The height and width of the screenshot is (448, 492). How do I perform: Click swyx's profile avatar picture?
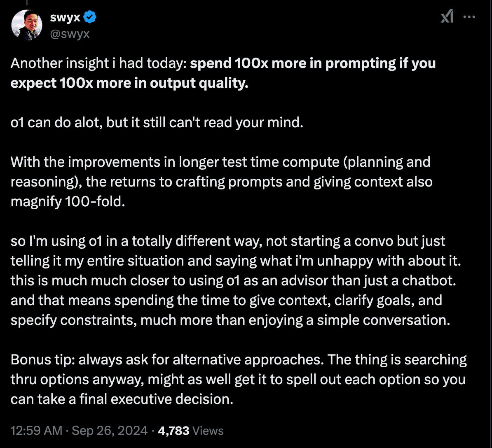tap(26, 25)
